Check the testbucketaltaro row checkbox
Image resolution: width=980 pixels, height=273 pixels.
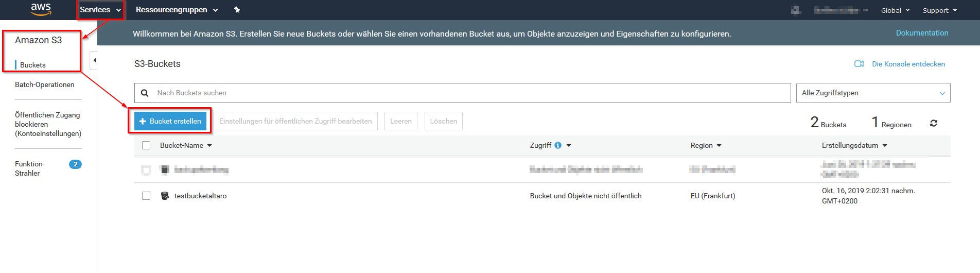146,196
